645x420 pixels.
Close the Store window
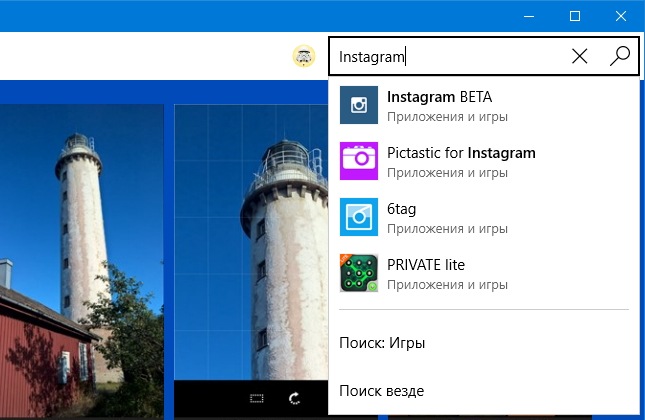pyautogui.click(x=621, y=16)
